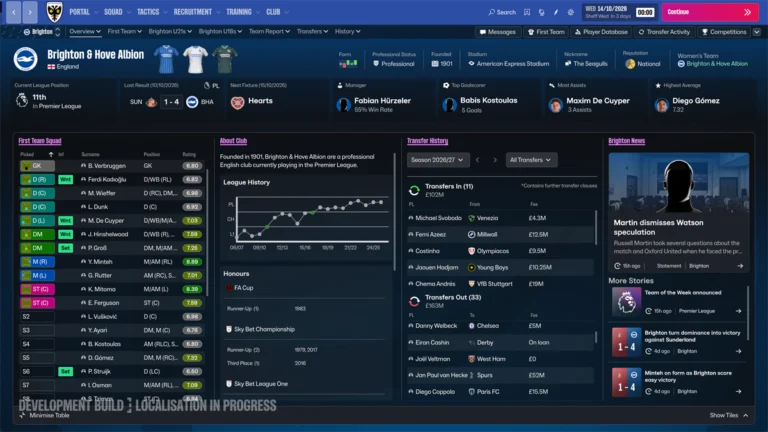
Task: Click the Hearts crest in next fixture
Action: (x=238, y=102)
